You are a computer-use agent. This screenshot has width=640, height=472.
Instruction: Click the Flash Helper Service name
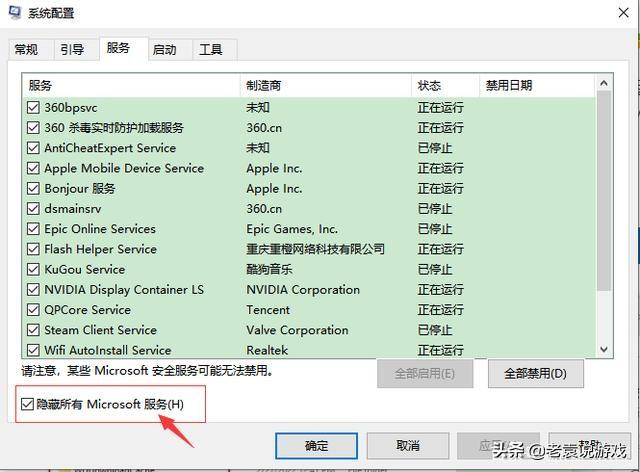coord(100,249)
